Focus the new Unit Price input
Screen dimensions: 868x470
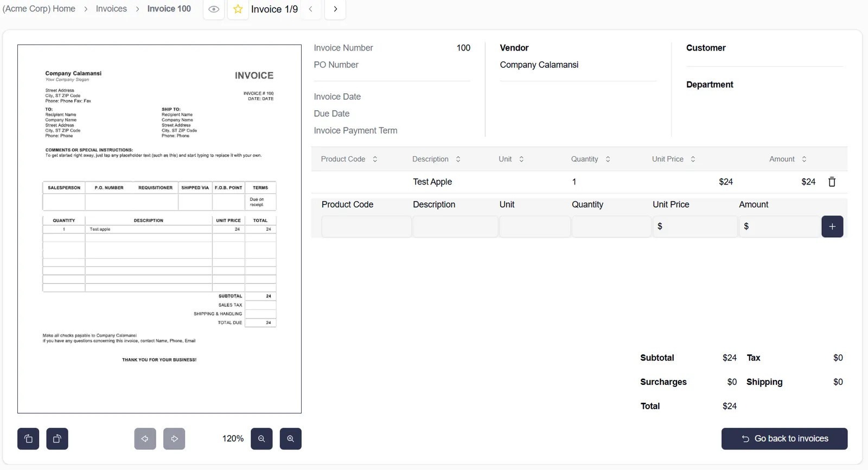(695, 226)
